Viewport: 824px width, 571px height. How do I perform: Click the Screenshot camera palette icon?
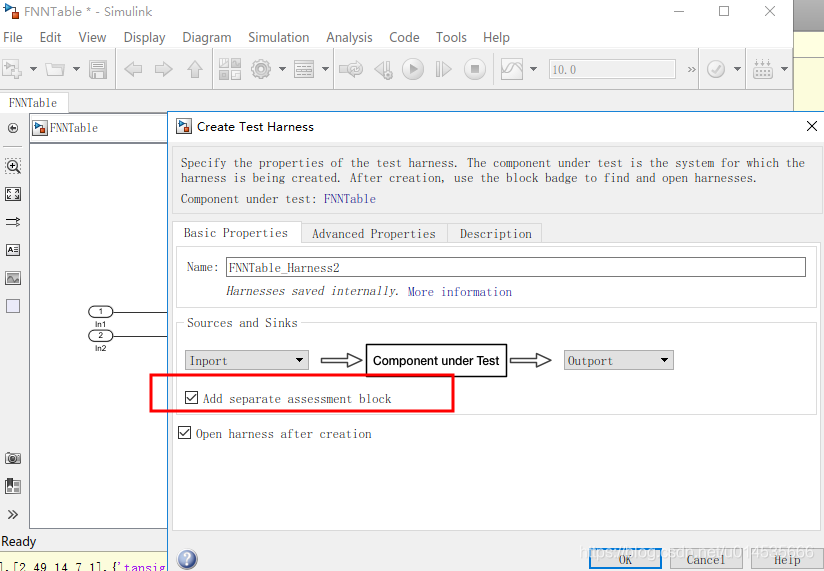pos(13,458)
